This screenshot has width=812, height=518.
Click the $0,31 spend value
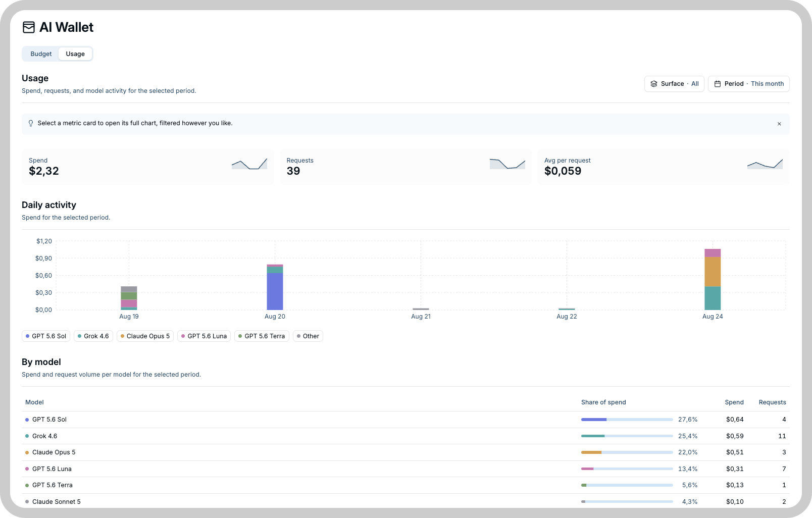(x=735, y=469)
